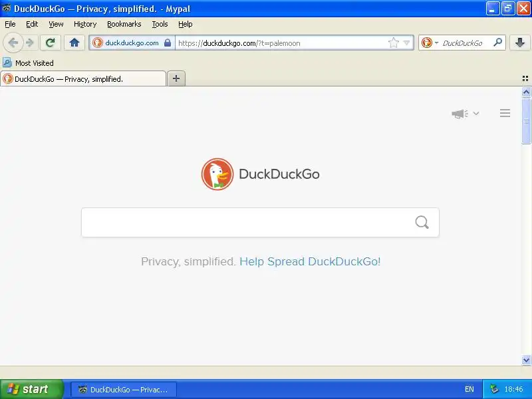The image size is (532, 399).
Task: Click the EN language indicator in taskbar
Action: [x=469, y=389]
